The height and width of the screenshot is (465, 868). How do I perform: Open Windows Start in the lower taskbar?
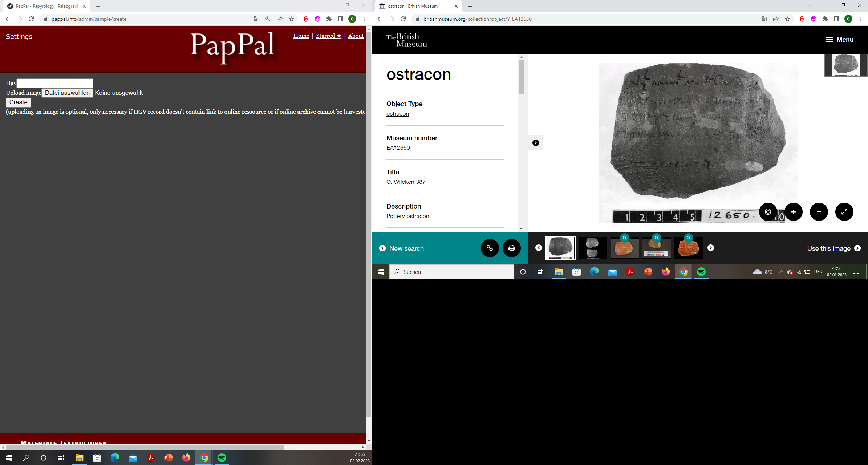(9, 458)
